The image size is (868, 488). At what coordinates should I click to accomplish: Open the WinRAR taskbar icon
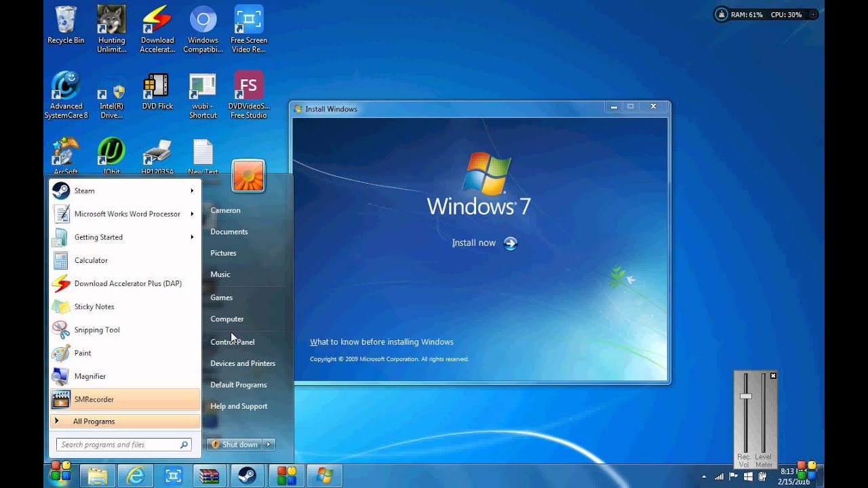[x=210, y=476]
